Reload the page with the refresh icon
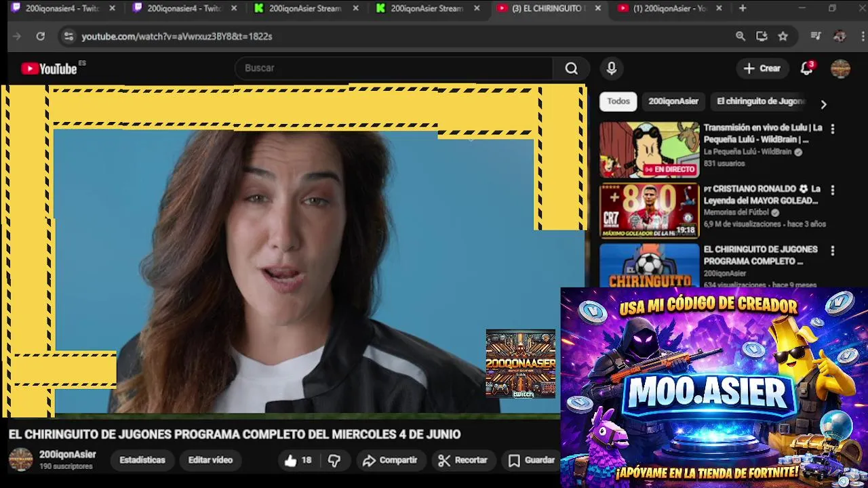 (x=41, y=37)
